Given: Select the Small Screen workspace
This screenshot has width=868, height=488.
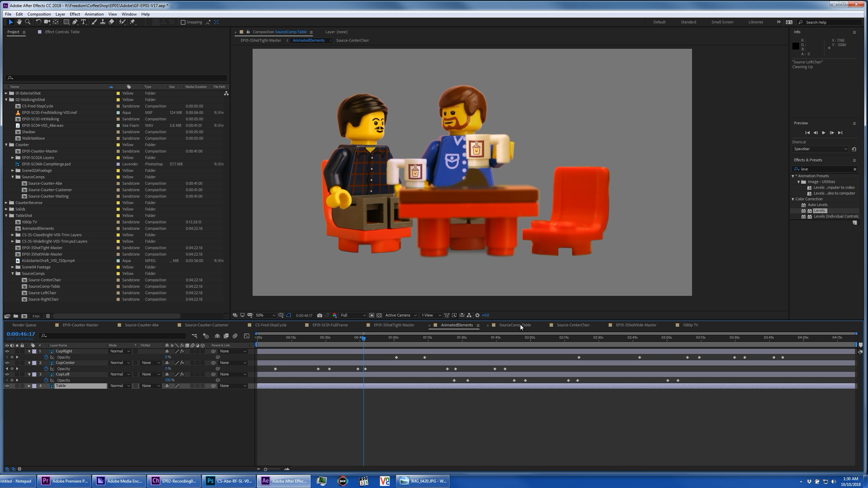Looking at the screenshot, I should click(722, 22).
